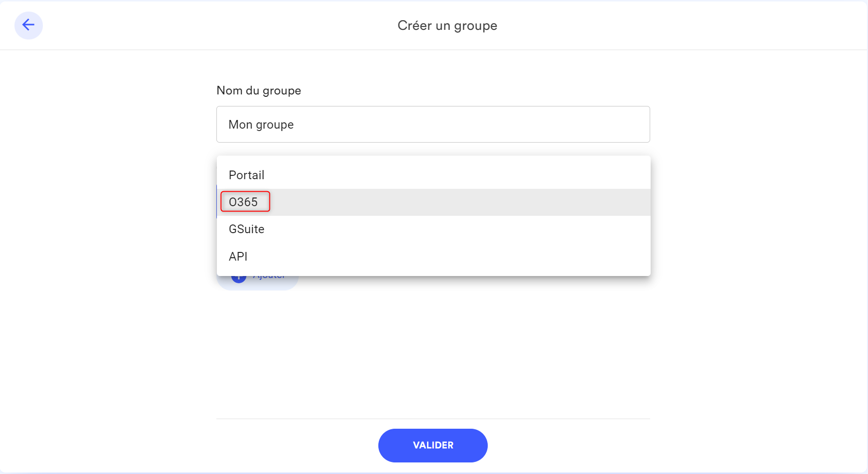Go back using the arrow icon
This screenshot has height=474, width=868.
tap(28, 25)
